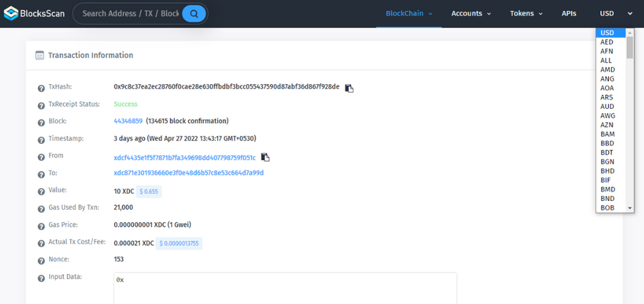Click the BlocksScan logo icon
The height and width of the screenshot is (304, 644).
pyautogui.click(x=12, y=13)
